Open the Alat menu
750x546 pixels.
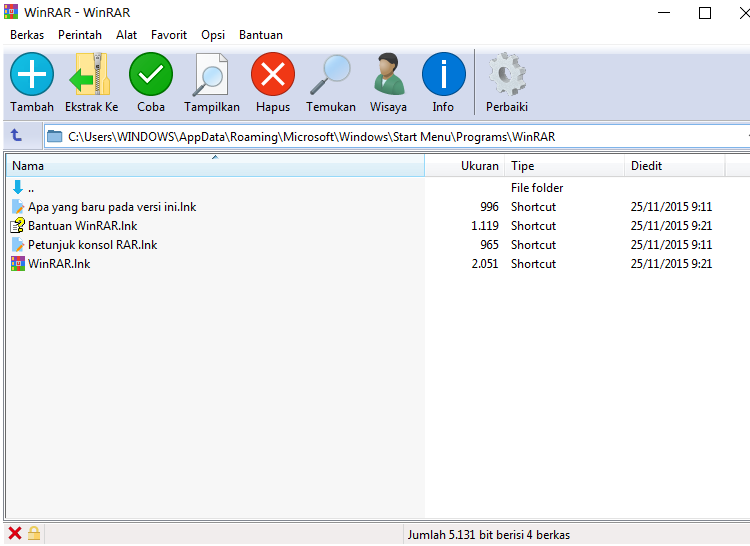126,35
